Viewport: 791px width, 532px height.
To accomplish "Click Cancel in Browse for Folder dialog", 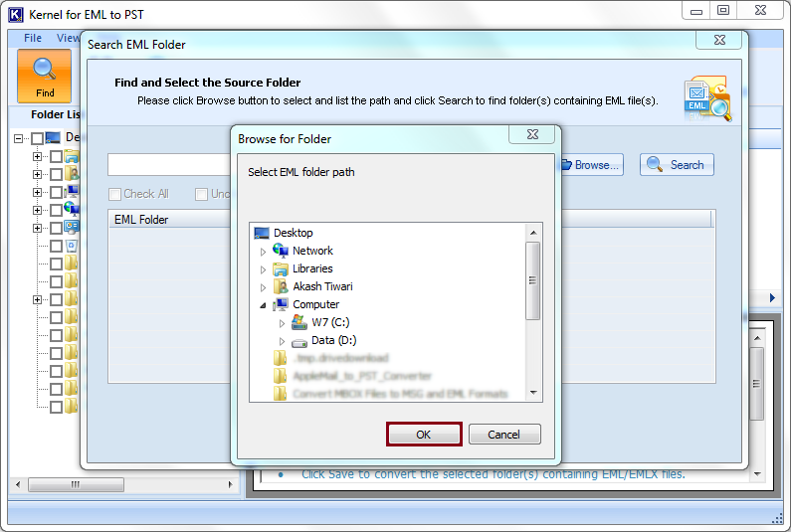I will [504, 435].
